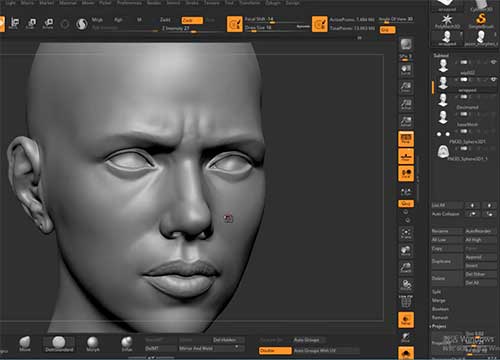Viewport: 500px width, 360px height.
Task: Expand the Project section
Action: (439, 326)
